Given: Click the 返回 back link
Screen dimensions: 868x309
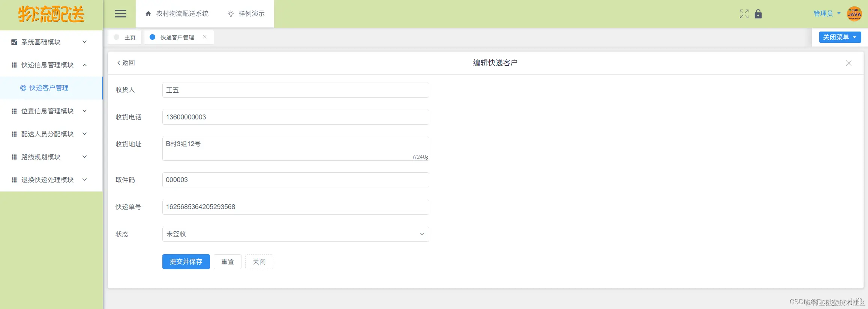Looking at the screenshot, I should pyautogui.click(x=126, y=63).
